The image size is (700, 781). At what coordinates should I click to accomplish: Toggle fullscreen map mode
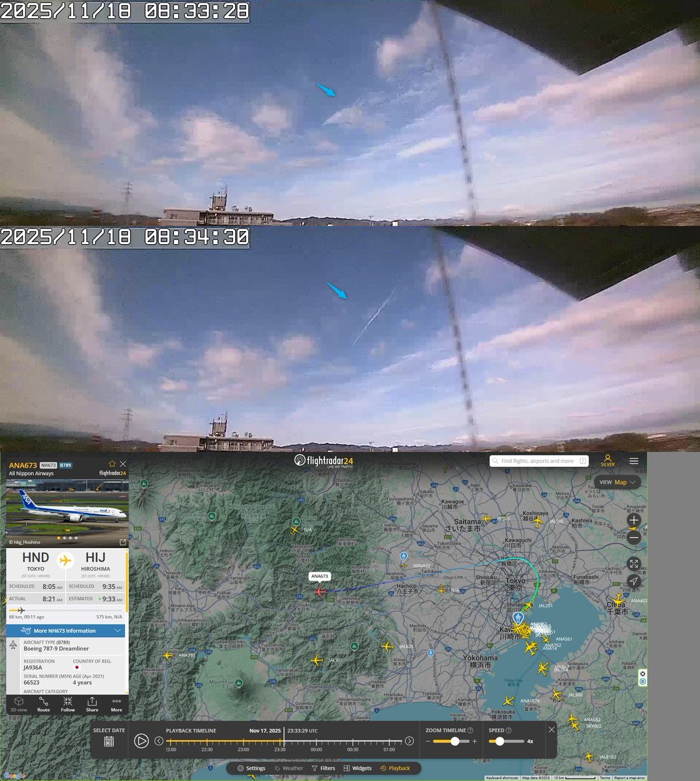(634, 564)
